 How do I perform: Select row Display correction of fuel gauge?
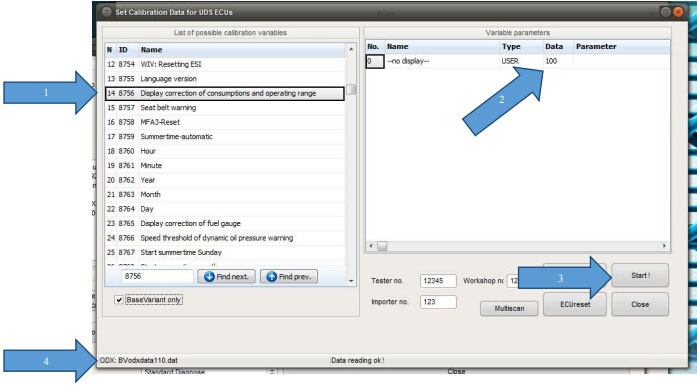click(x=225, y=223)
